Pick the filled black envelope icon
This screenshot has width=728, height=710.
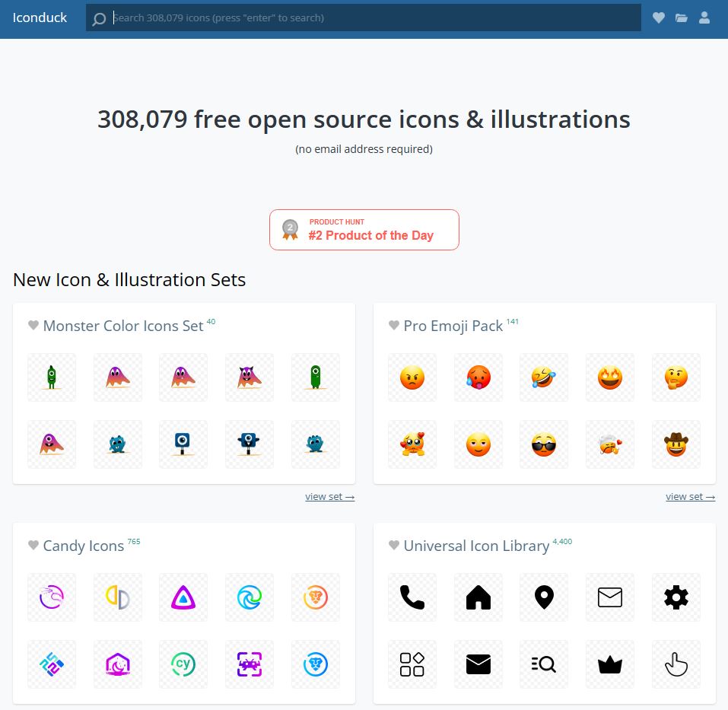(478, 664)
